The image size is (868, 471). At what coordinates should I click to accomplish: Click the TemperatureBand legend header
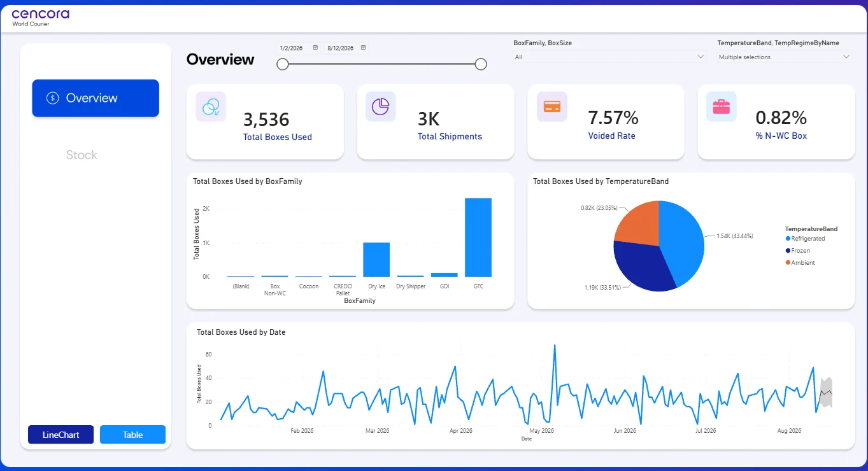(811, 228)
